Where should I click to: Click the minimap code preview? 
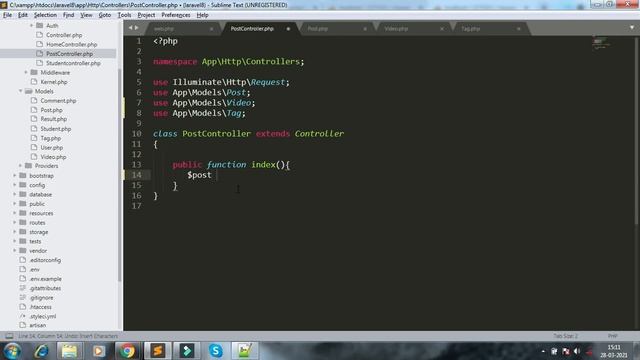coord(601,43)
